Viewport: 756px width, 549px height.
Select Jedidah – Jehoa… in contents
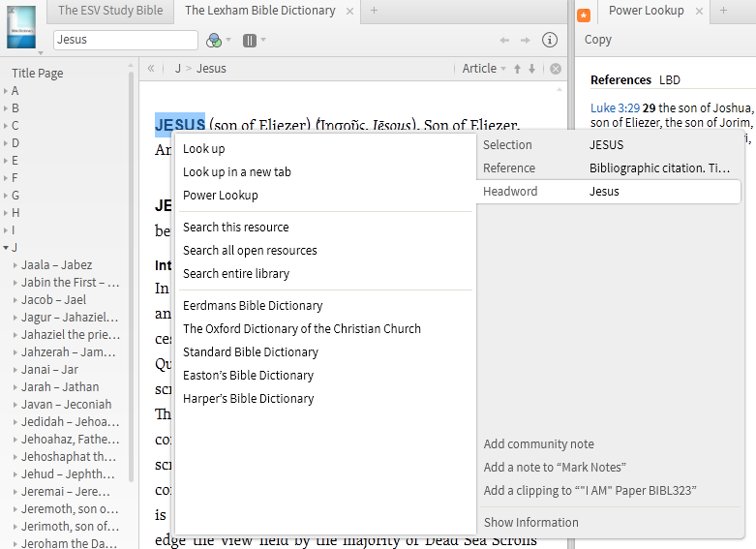(71, 421)
